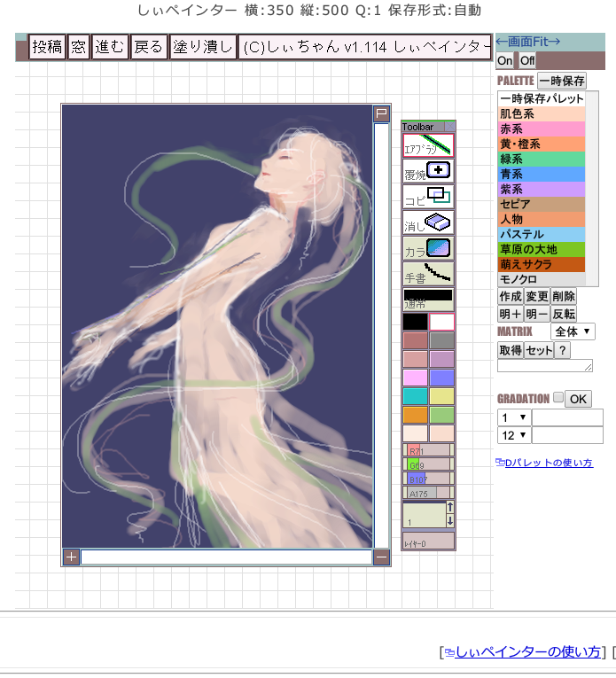The image size is (616, 678).
Task: Turn palette Off
Action: point(527,60)
